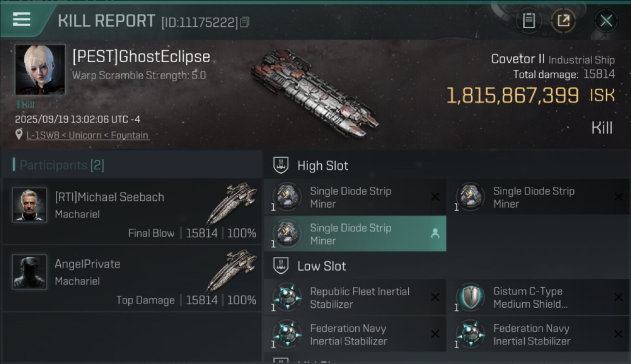The width and height of the screenshot is (631, 364).
Task: Click the Covetor II ship image
Action: (314, 92)
